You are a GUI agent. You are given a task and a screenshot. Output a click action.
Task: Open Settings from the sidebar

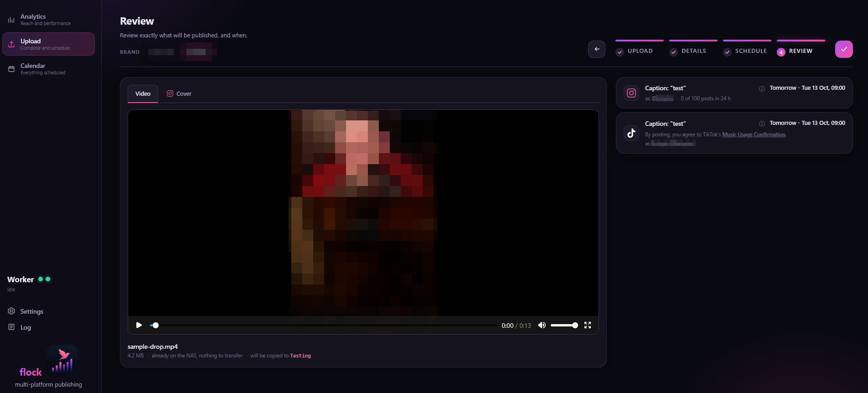tap(26, 311)
